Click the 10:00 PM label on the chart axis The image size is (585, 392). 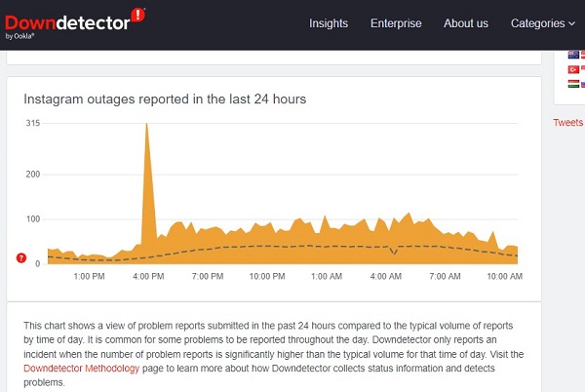pos(267,276)
